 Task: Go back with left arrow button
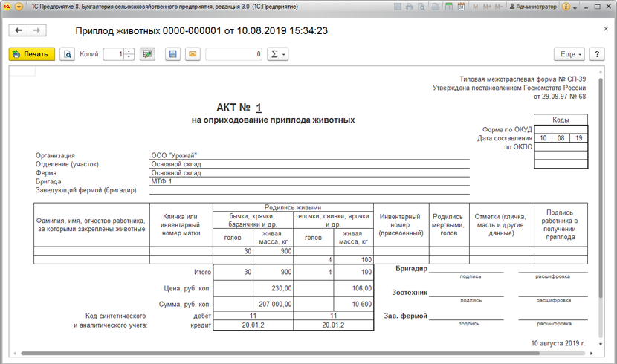(x=19, y=30)
